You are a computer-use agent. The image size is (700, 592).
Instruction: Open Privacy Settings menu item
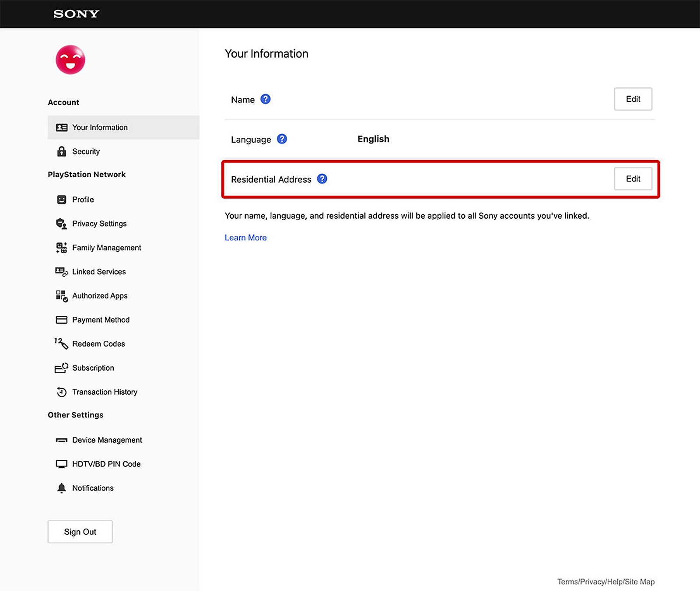click(99, 224)
